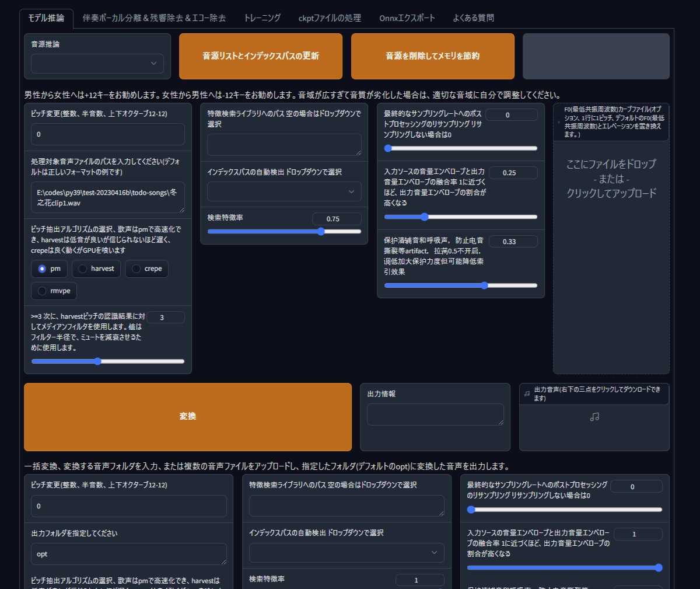Click the volume envelope fusion slider at 0.25

[460, 217]
